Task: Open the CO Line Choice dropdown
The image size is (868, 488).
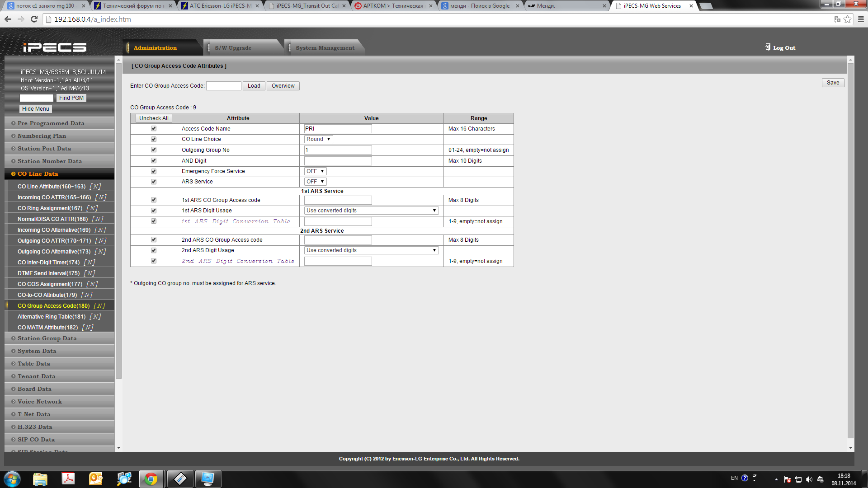Action: coord(318,139)
